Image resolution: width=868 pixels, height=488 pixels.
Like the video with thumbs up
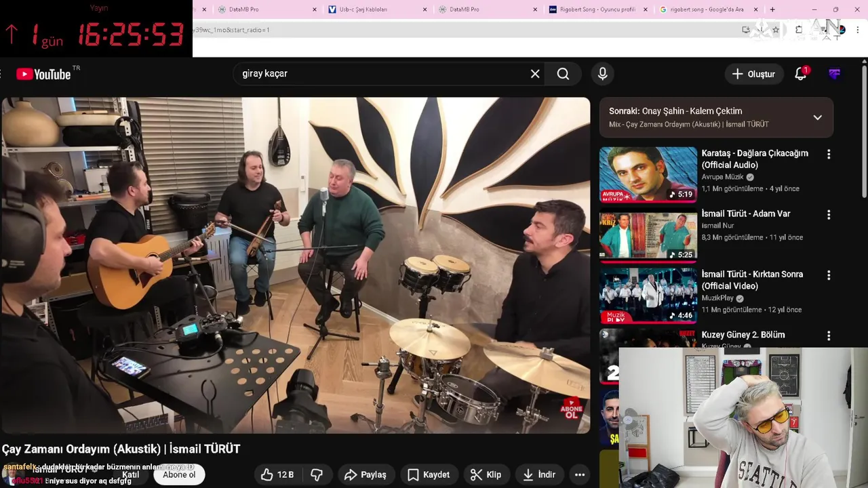(277, 474)
